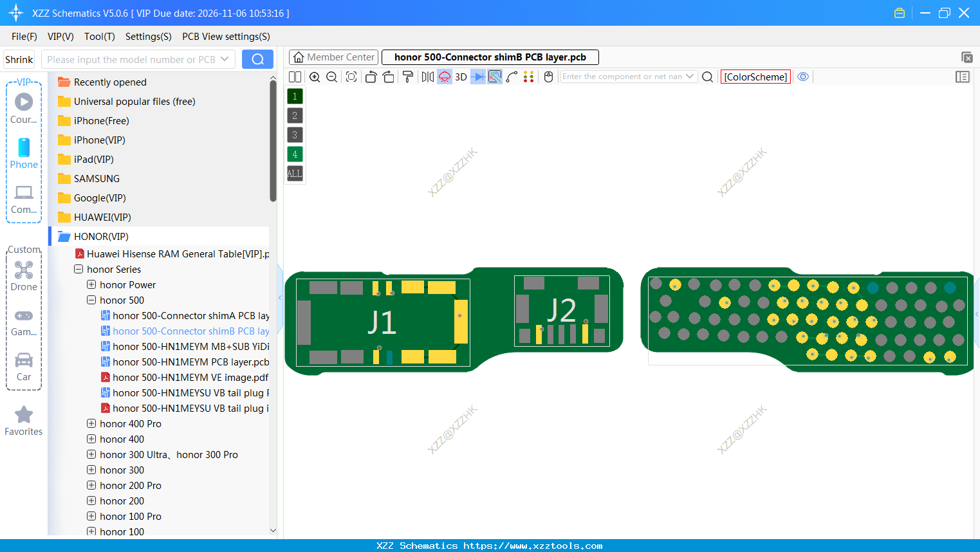
Task: Open the File(F) menu
Action: (24, 37)
